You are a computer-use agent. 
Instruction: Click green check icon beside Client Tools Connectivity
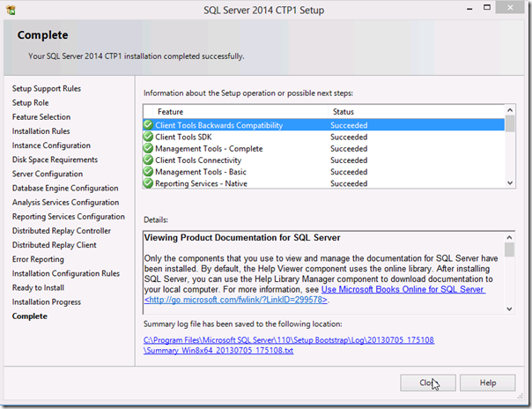pyautogui.click(x=148, y=160)
